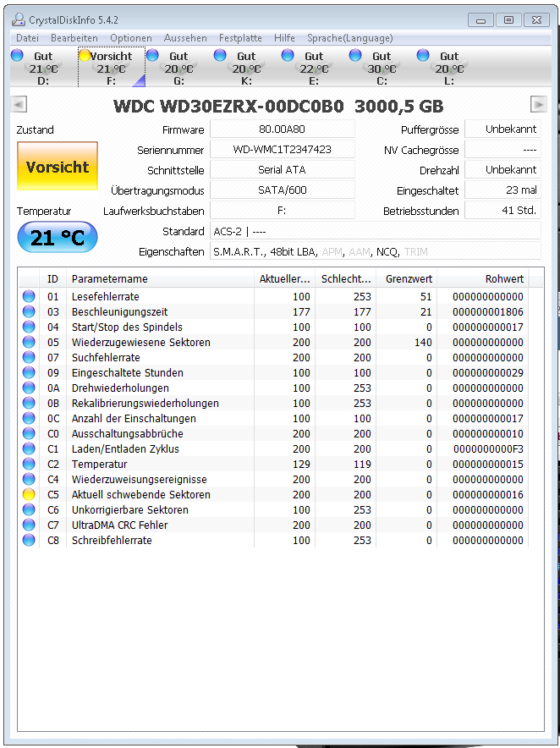The image size is (560, 748).
Task: Select the Lesefehlerrate parameter name
Action: [x=106, y=296]
